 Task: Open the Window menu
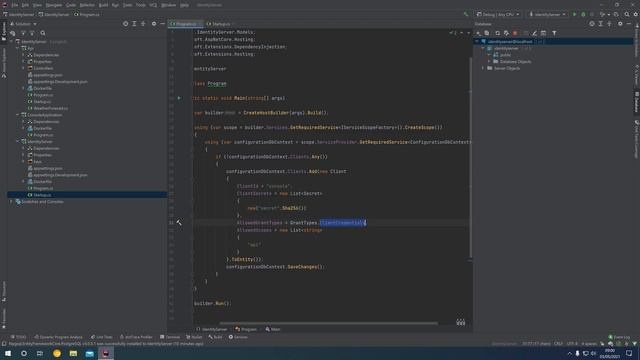(x=168, y=5)
